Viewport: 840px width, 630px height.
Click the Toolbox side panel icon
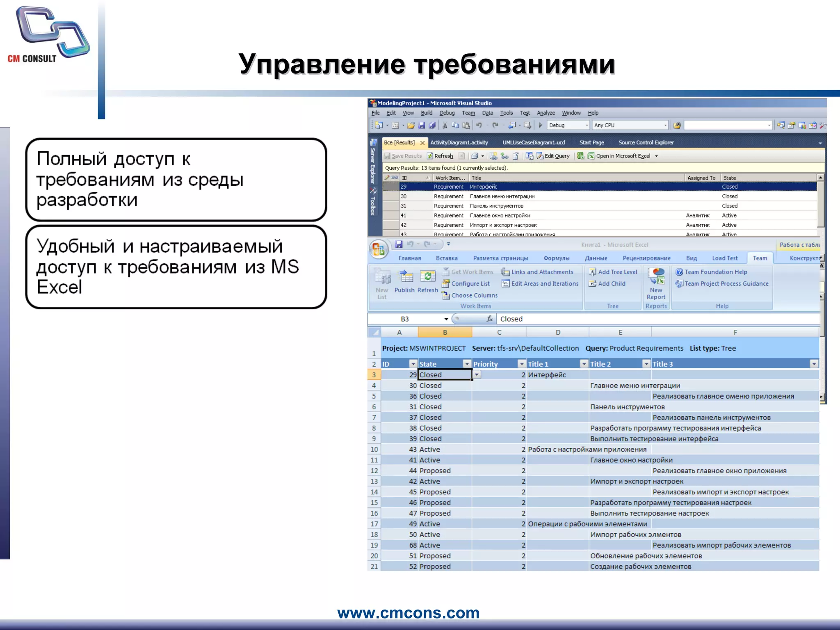click(373, 191)
